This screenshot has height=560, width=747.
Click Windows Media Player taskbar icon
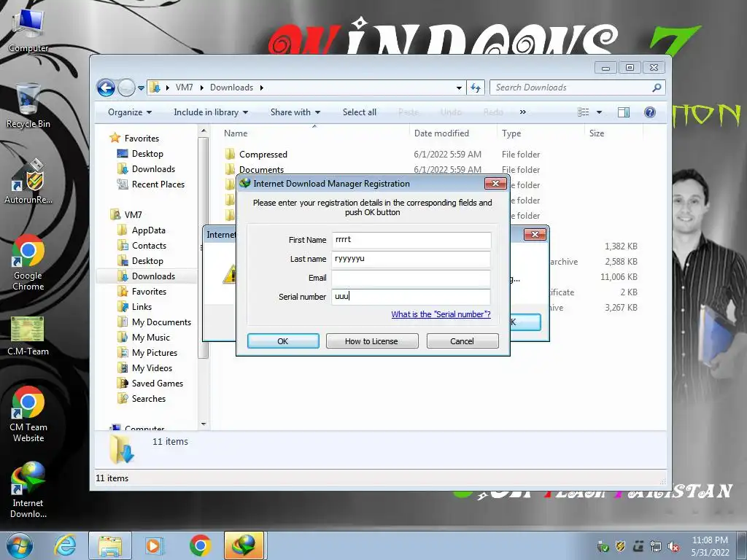click(x=154, y=545)
